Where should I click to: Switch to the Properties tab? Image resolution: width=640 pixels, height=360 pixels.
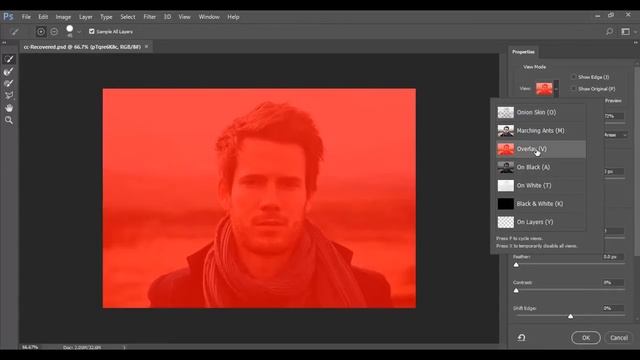pyautogui.click(x=523, y=52)
